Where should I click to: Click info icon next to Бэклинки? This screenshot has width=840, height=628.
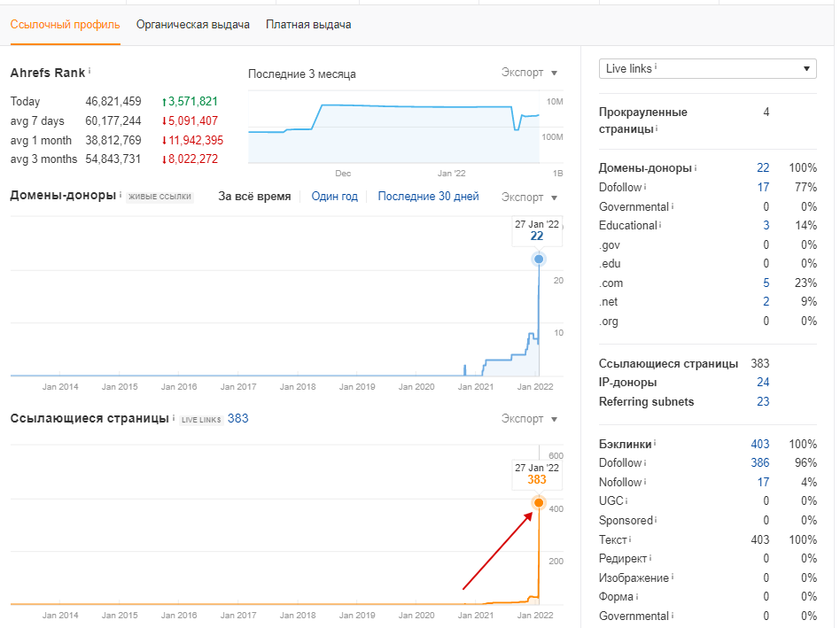point(656,444)
